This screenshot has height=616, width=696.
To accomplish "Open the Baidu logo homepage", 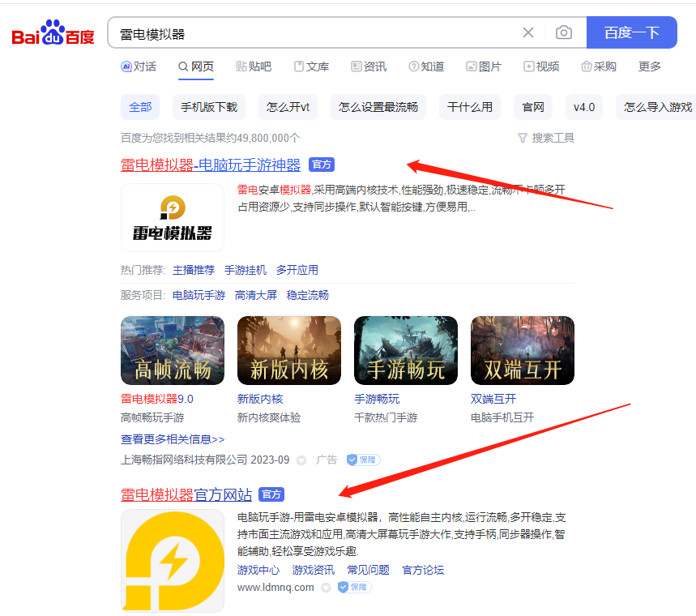I will click(53, 33).
